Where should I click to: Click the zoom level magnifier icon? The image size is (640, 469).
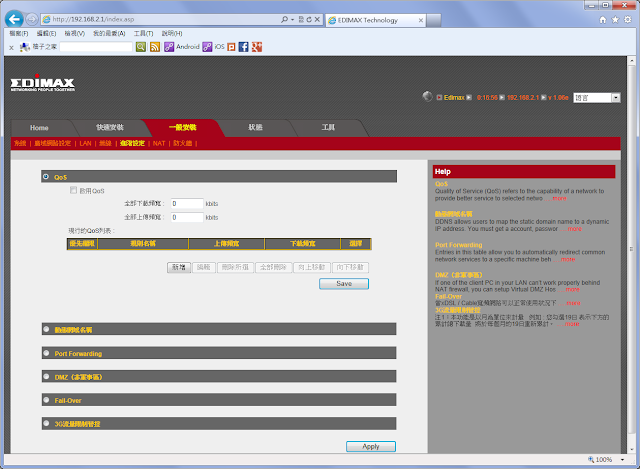pyautogui.click(x=591, y=460)
